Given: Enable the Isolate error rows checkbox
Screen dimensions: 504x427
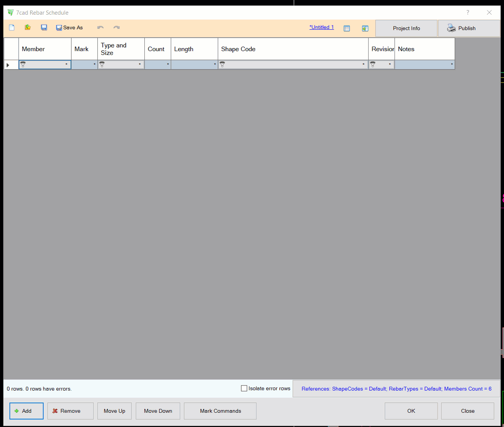Looking at the screenshot, I should [244, 389].
